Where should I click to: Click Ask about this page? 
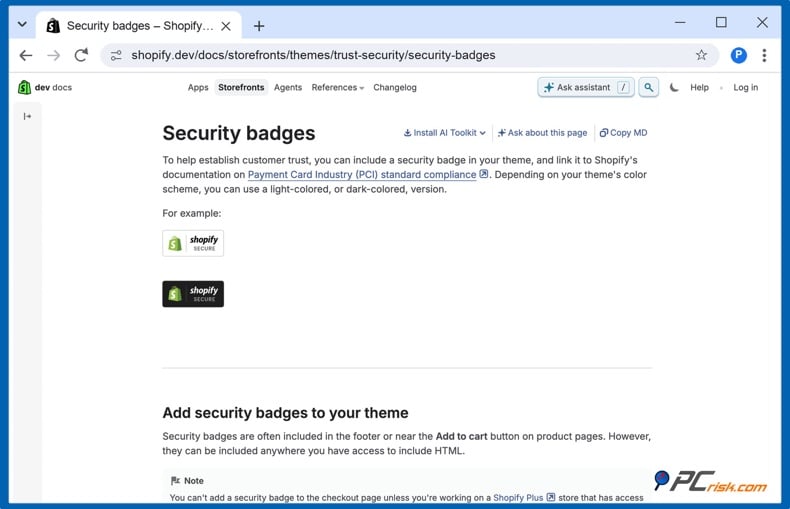point(542,133)
